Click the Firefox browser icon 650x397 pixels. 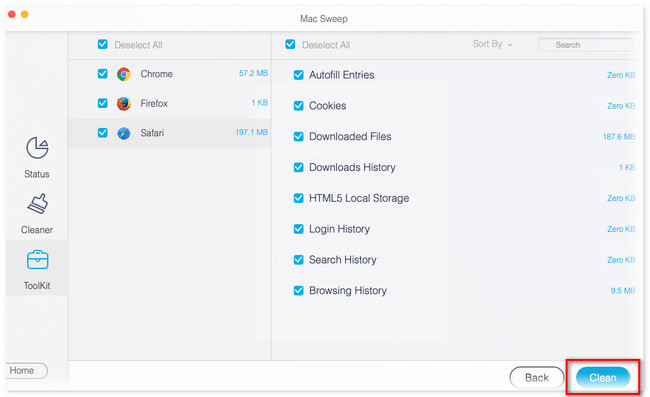pos(124,104)
